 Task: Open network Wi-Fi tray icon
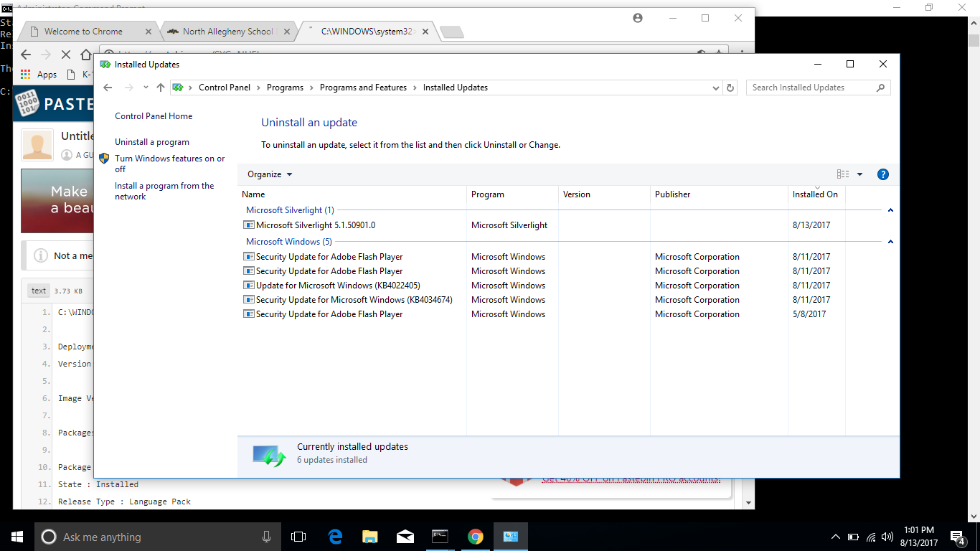pyautogui.click(x=871, y=537)
